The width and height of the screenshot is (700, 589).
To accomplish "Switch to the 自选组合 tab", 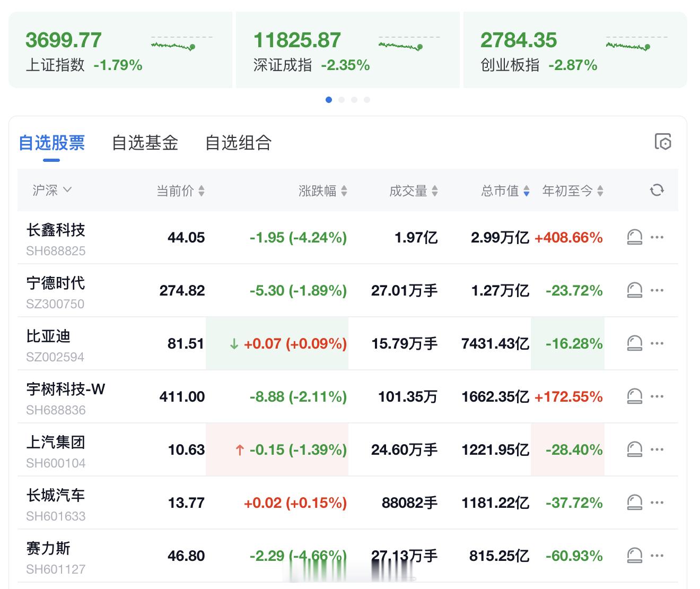I will tap(239, 143).
